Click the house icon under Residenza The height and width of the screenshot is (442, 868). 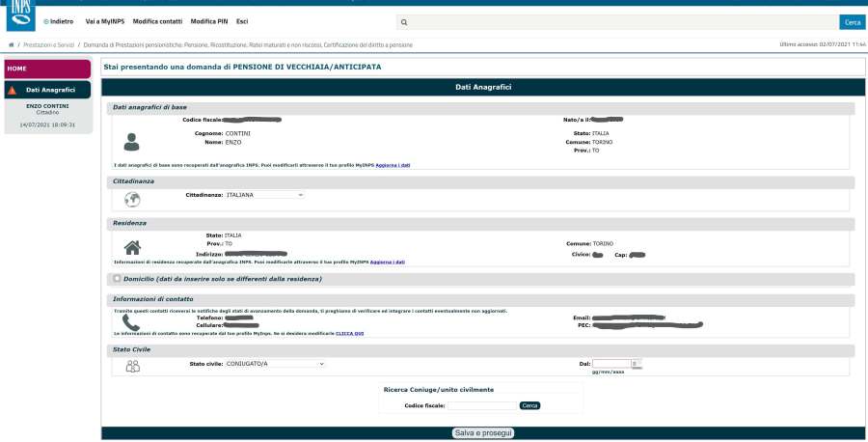[133, 247]
